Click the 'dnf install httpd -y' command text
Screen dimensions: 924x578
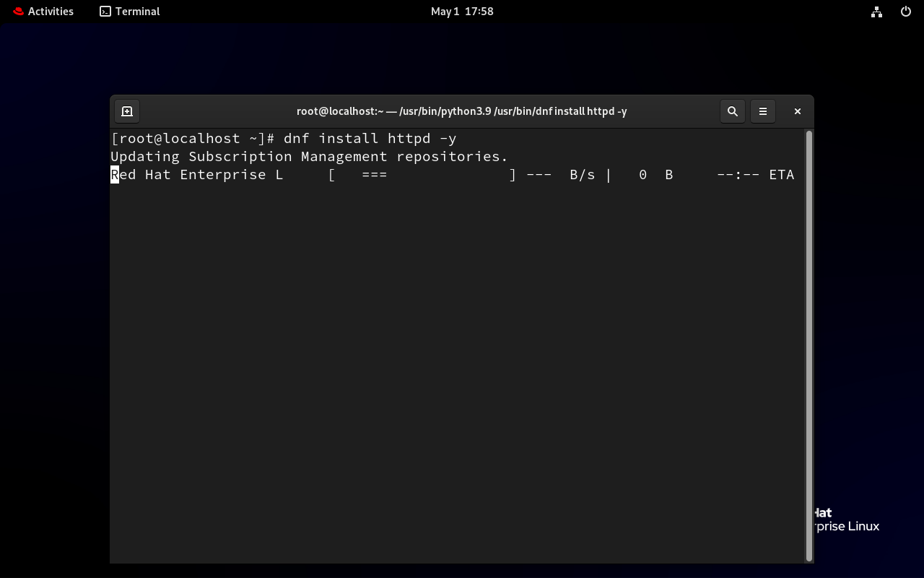[370, 139]
